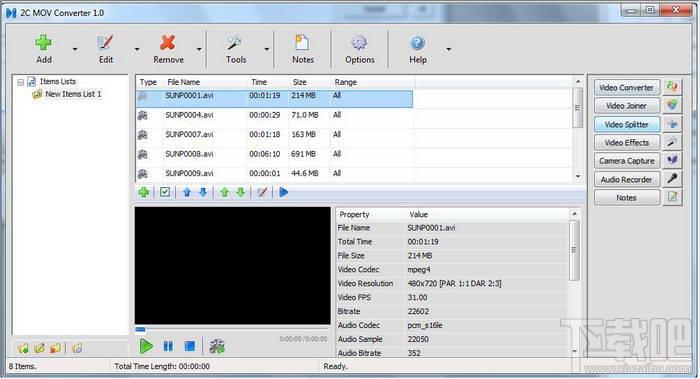700x379 pixels.
Task: Click the blue move-up arrow icon
Action: [187, 192]
